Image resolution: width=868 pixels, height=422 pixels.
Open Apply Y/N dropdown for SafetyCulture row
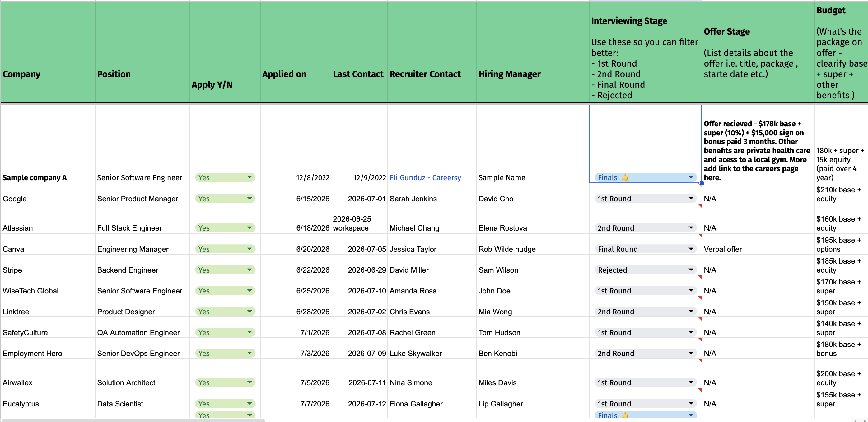coord(225,333)
